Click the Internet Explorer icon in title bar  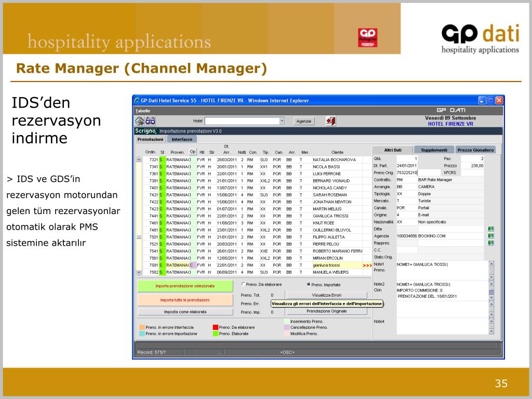click(x=137, y=100)
